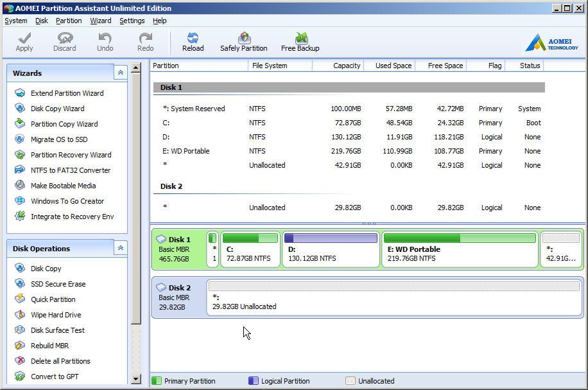Open Make Bootable Media icon
Image resolution: width=588 pixels, height=390 pixels.
pyautogui.click(x=20, y=185)
